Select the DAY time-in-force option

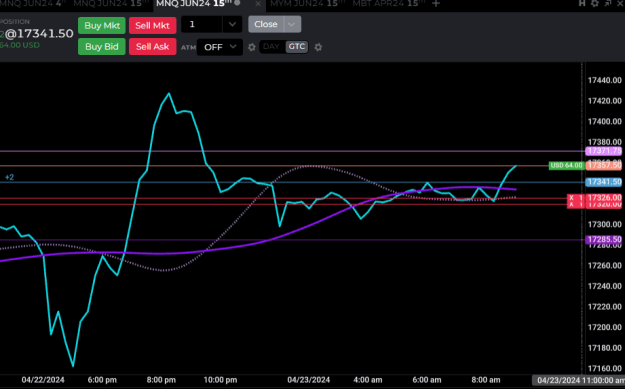click(271, 47)
